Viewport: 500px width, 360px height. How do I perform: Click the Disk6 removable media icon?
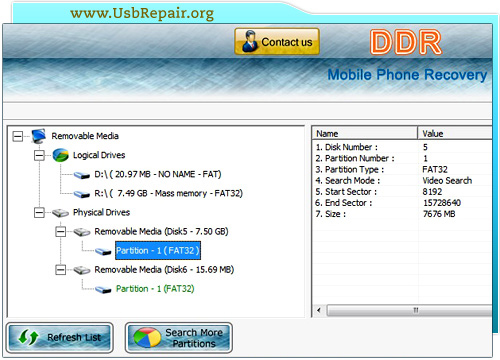(x=82, y=270)
